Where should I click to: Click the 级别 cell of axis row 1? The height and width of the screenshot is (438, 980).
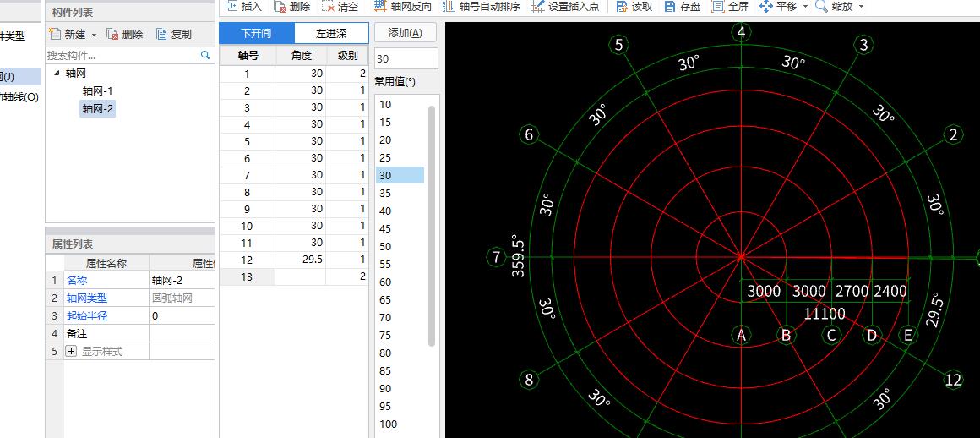(x=347, y=74)
